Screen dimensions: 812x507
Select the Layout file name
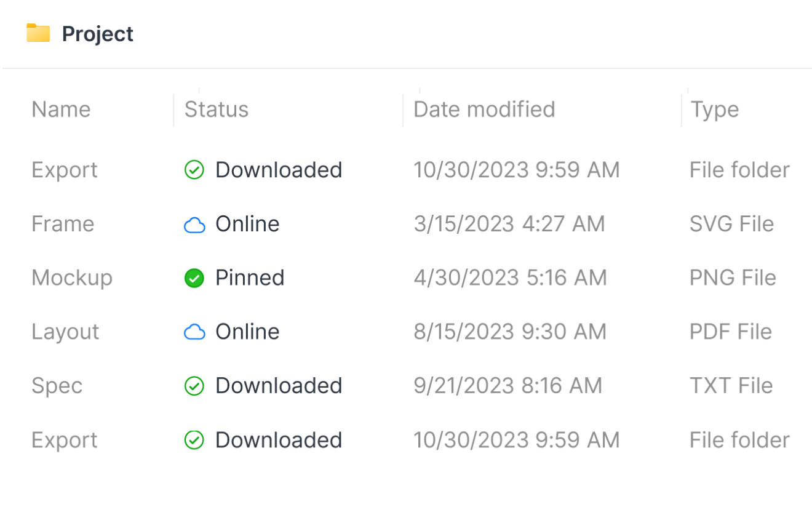(x=65, y=332)
